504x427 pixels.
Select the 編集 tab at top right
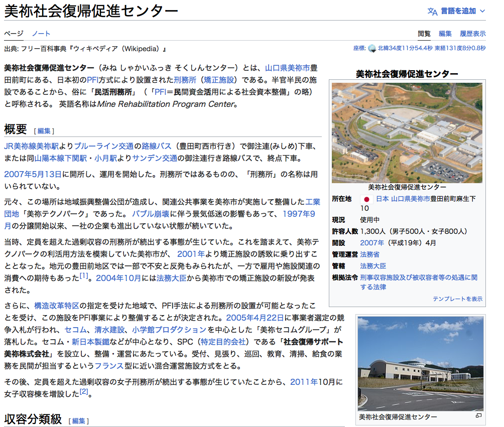click(445, 34)
